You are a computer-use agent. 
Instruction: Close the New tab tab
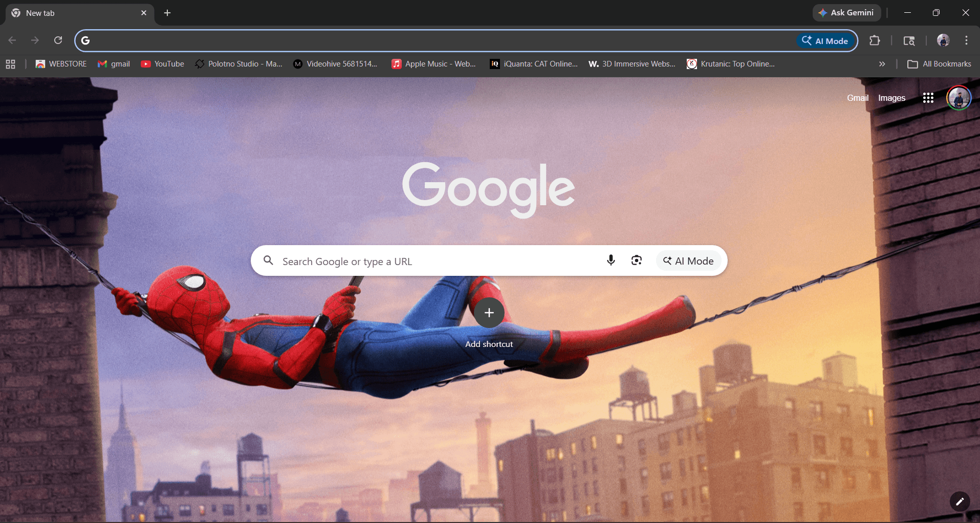coord(144,13)
